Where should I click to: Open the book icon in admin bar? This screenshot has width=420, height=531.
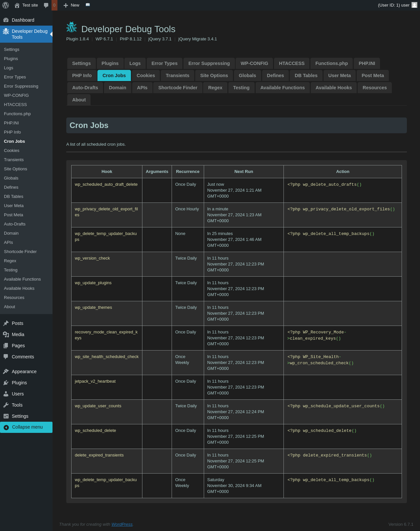88,5
